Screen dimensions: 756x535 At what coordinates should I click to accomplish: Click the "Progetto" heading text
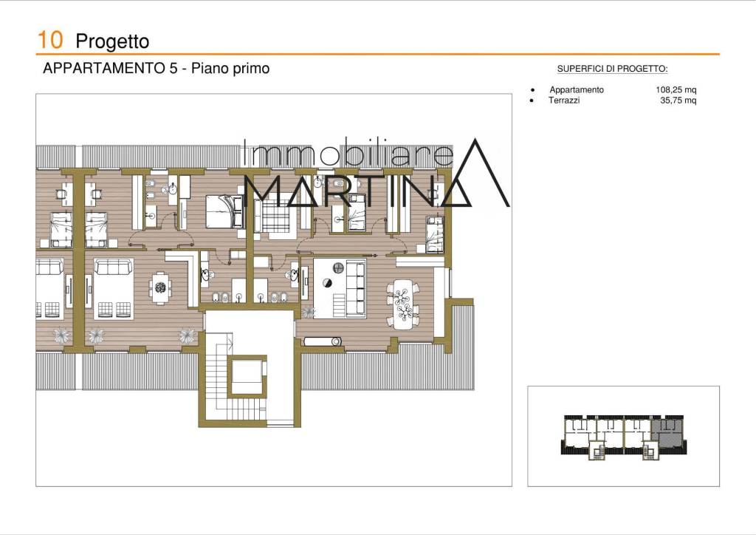point(112,41)
